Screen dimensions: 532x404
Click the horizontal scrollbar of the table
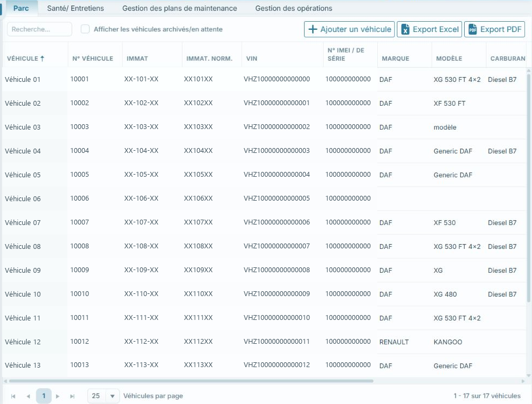(x=191, y=381)
